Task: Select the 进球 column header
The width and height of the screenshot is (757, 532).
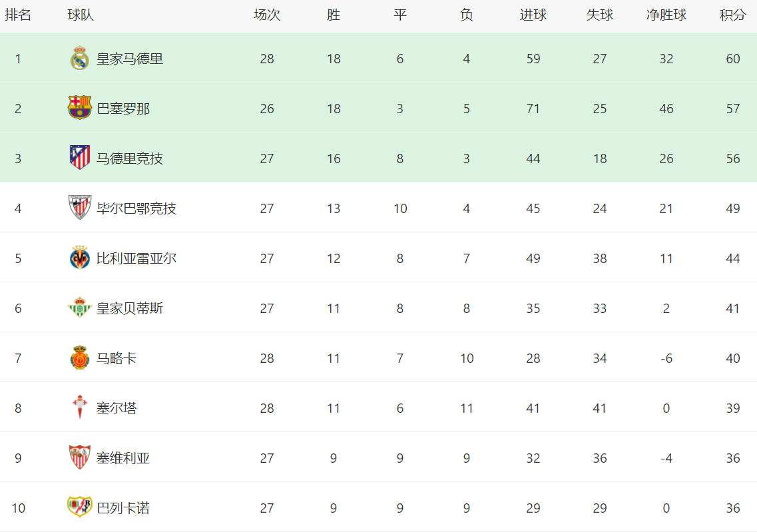Action: (533, 15)
